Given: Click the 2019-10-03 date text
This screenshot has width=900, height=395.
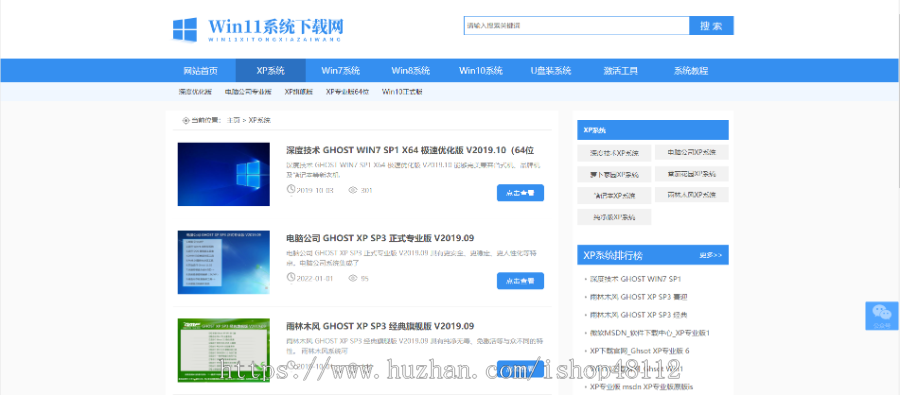Looking at the screenshot, I should (x=315, y=191).
